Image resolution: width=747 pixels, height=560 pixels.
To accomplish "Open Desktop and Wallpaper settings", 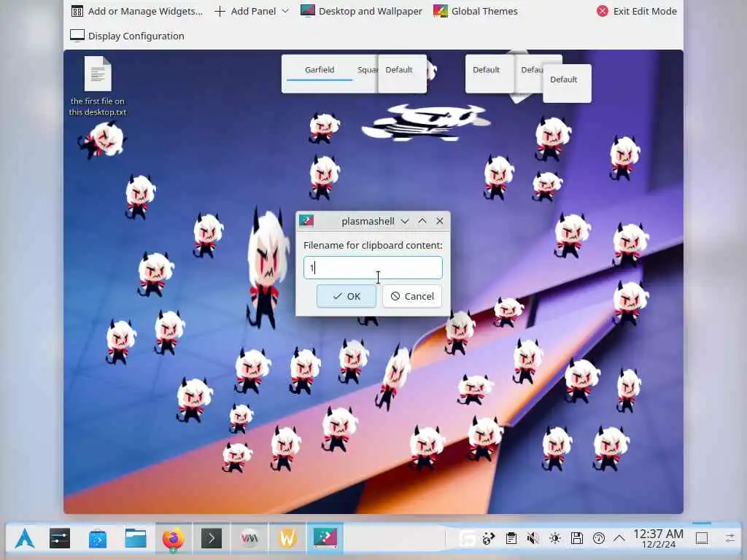I will 361,11.
